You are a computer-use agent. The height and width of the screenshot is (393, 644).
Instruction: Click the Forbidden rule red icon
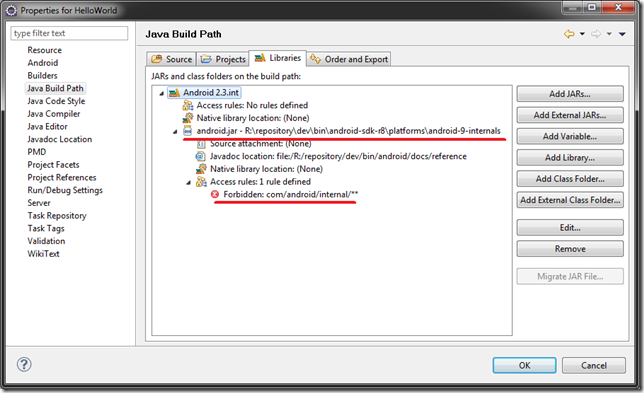(x=215, y=194)
